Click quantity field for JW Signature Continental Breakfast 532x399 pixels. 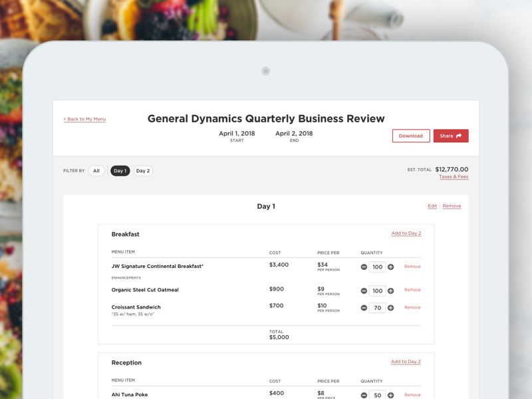click(x=377, y=267)
